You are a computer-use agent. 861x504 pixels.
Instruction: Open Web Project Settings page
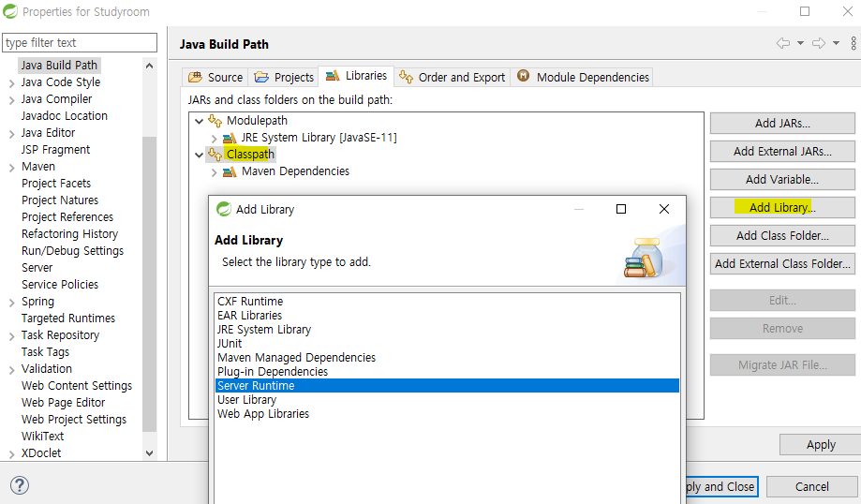tap(74, 420)
